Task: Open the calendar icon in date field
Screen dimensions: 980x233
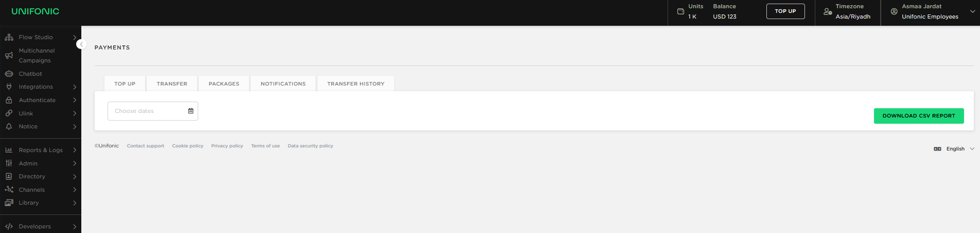Action: (x=190, y=111)
